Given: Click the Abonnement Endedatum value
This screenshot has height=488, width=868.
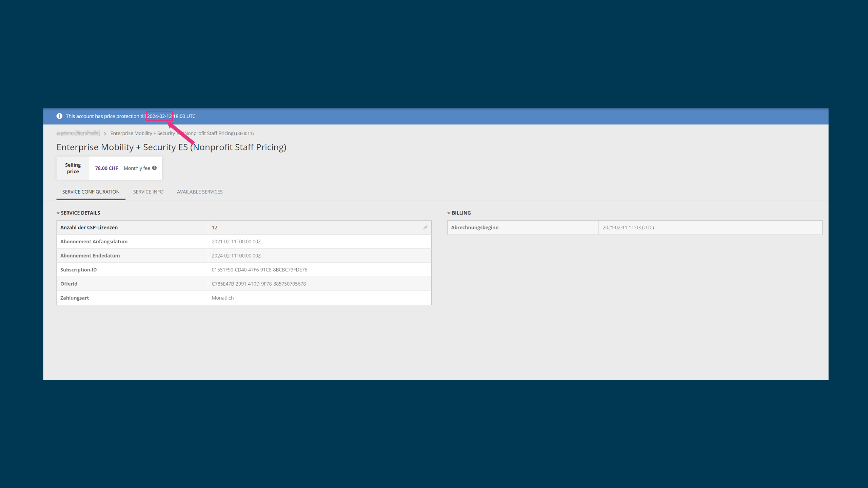Looking at the screenshot, I should (x=236, y=256).
